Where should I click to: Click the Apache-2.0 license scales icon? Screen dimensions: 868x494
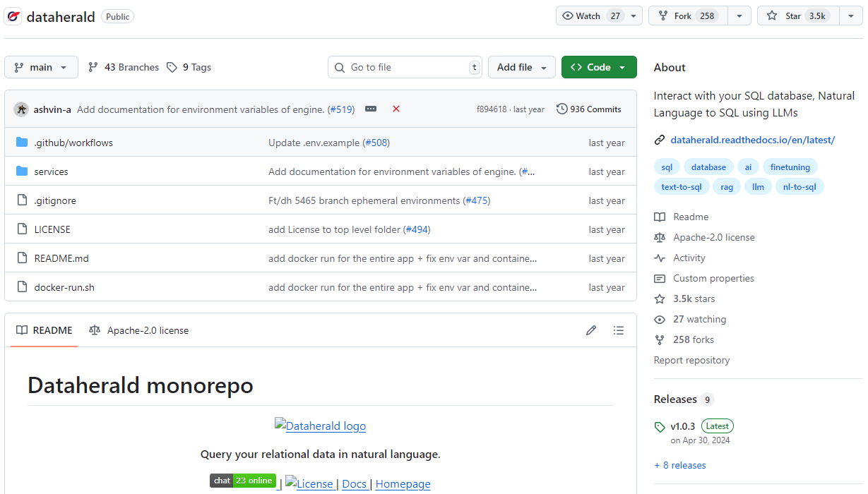click(659, 237)
